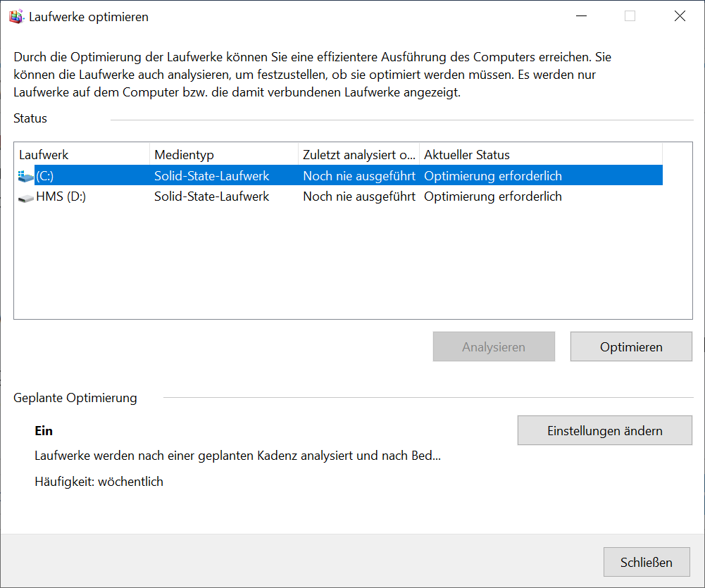Click the Optimieren button
Image resolution: width=705 pixels, height=588 pixels.
click(631, 346)
